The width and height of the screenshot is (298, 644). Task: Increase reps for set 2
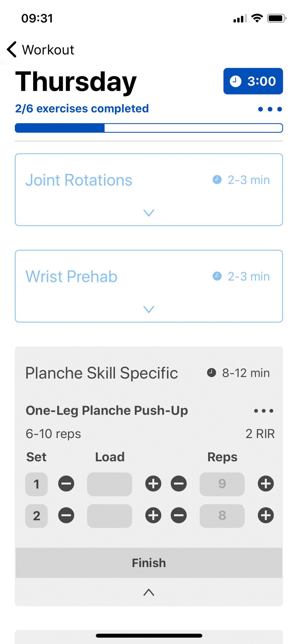[x=265, y=516]
